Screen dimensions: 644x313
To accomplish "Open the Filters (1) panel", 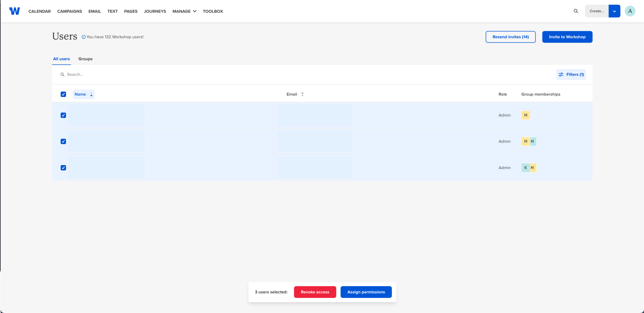I will click(571, 74).
